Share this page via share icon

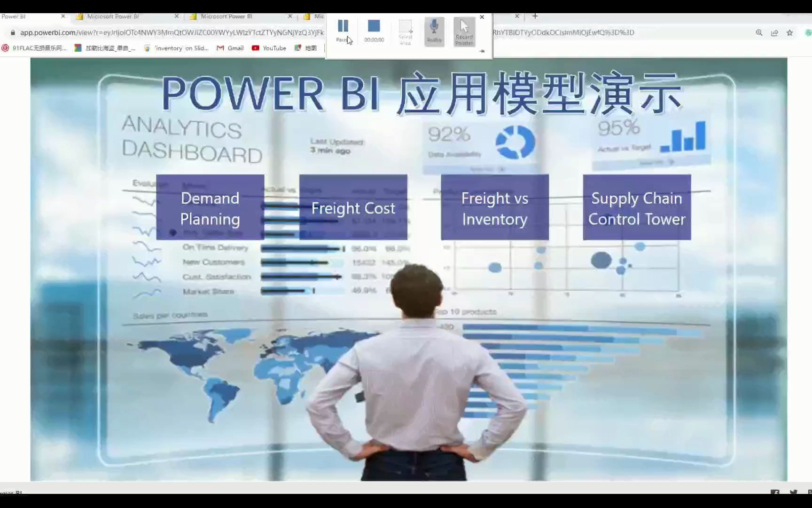[x=774, y=32]
